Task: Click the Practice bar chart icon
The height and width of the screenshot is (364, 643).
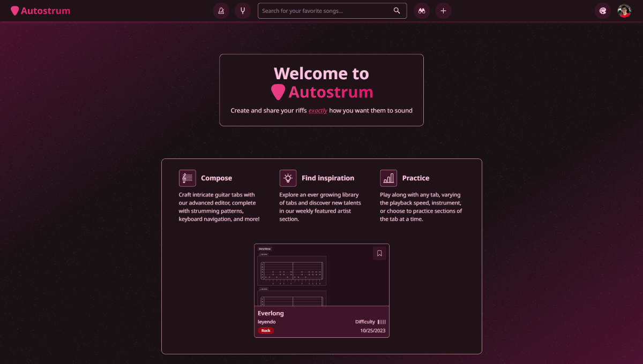Action: coord(388,178)
